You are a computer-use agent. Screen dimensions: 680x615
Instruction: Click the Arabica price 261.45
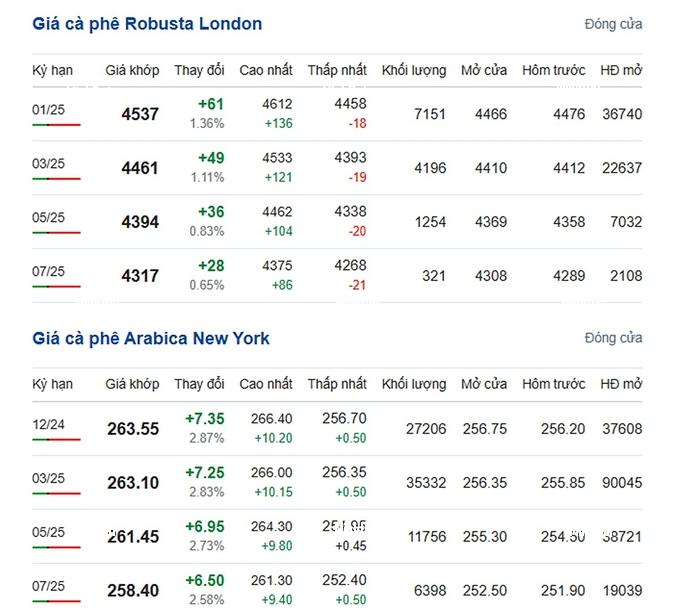coord(133,537)
